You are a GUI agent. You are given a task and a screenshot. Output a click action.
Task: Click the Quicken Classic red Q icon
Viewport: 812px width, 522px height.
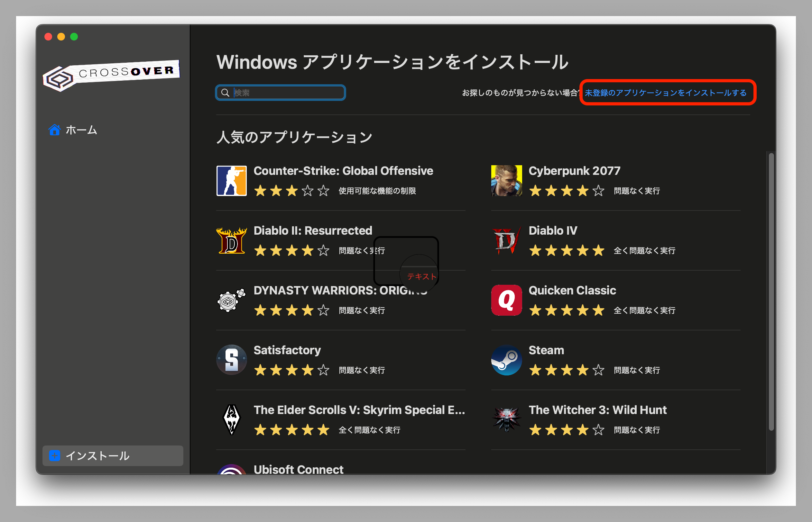pyautogui.click(x=506, y=300)
